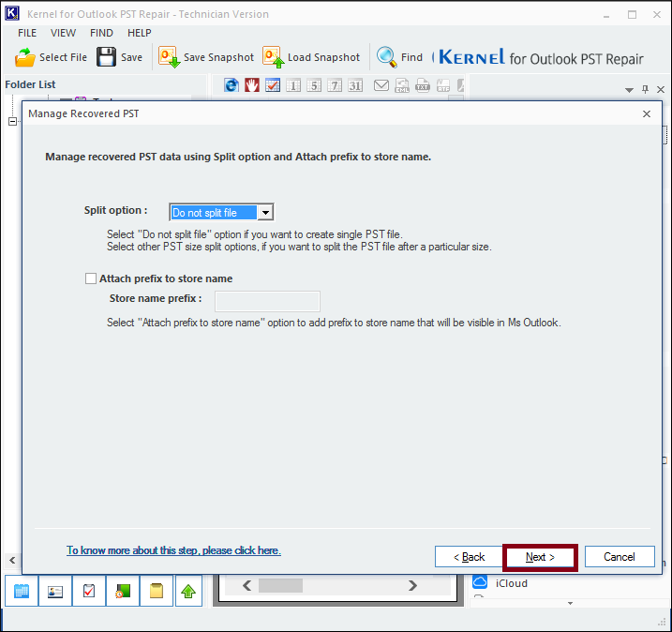The height and width of the screenshot is (632, 672).
Task: Close the Manage Recovered PST dialog
Action: click(647, 113)
